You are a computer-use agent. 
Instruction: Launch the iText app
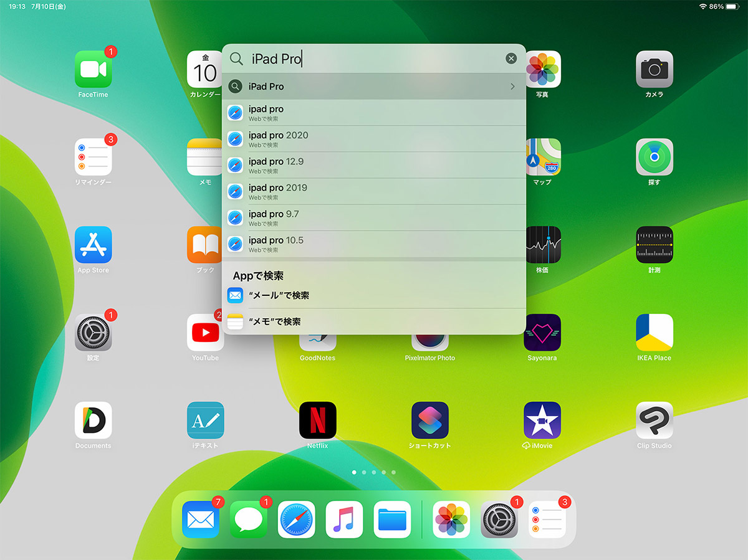click(205, 420)
